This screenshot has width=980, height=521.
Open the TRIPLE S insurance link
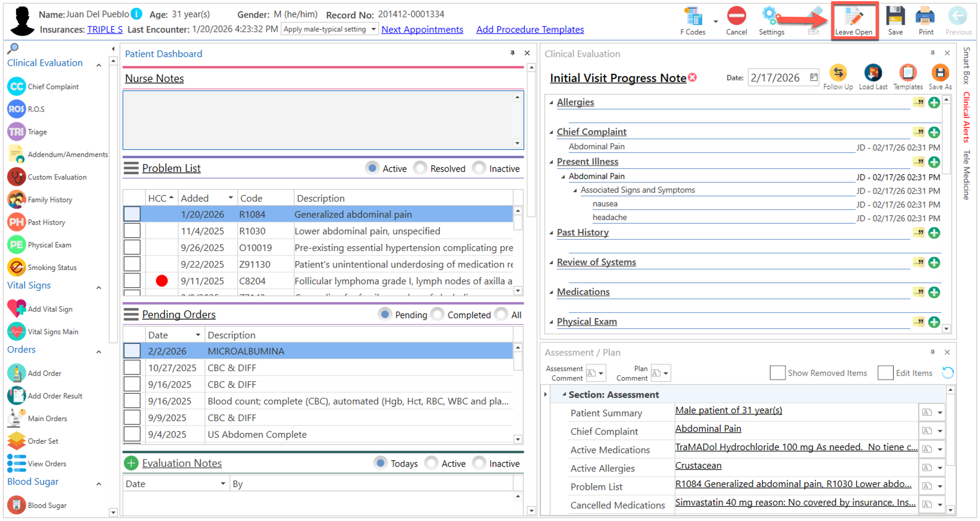105,29
